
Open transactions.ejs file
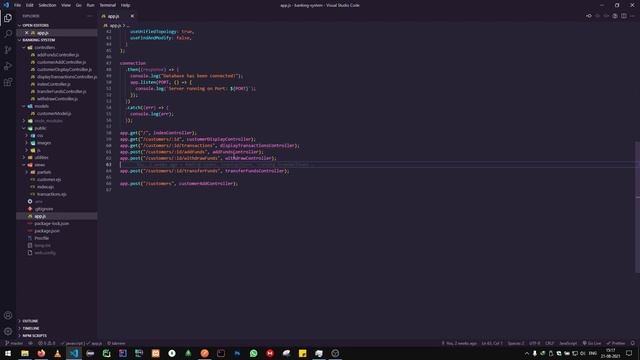[51, 194]
